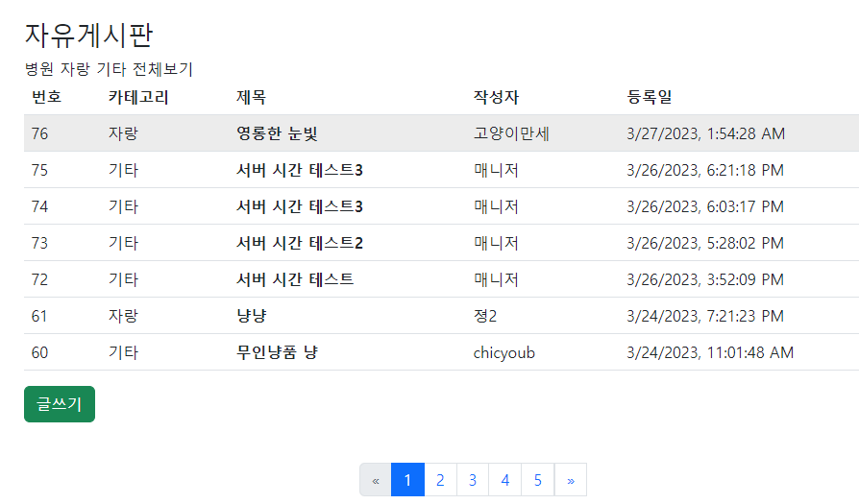The height and width of the screenshot is (504, 859).
Task: Show all posts with 전체보기
Action: point(162,69)
